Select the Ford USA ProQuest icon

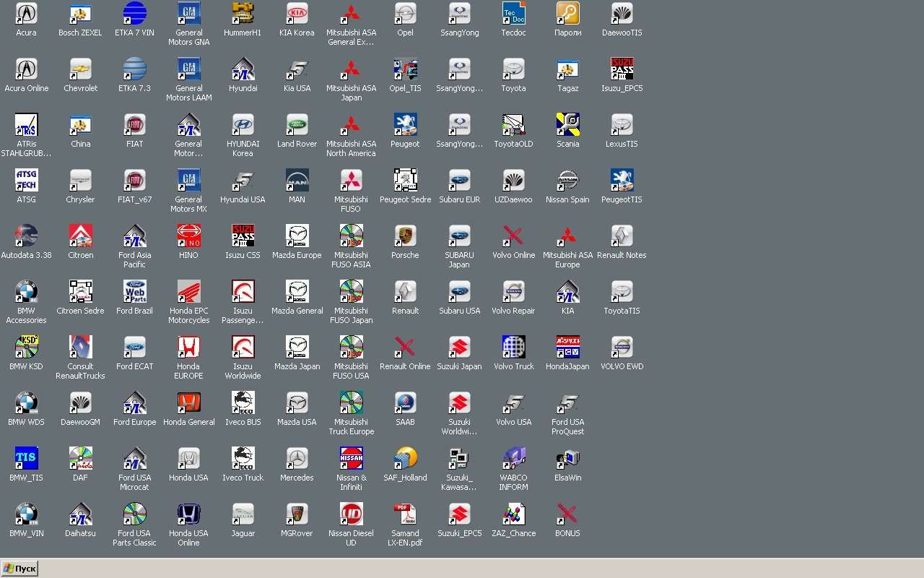(567, 402)
